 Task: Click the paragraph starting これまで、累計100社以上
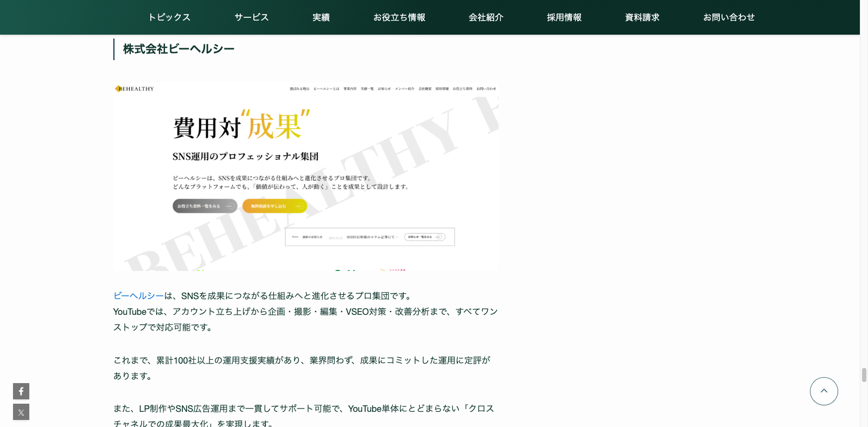302,368
